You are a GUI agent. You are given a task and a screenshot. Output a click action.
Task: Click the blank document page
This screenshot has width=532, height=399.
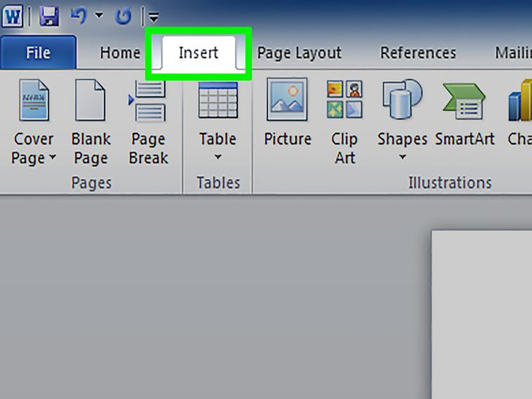[x=482, y=314]
